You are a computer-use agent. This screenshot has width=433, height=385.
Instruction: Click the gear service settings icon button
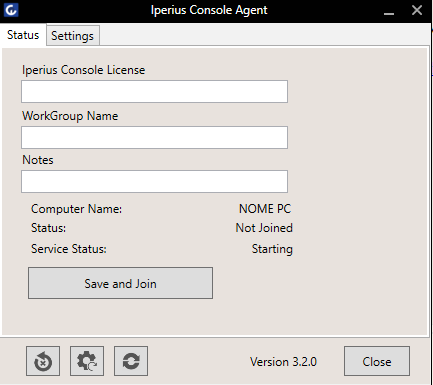coord(87,361)
